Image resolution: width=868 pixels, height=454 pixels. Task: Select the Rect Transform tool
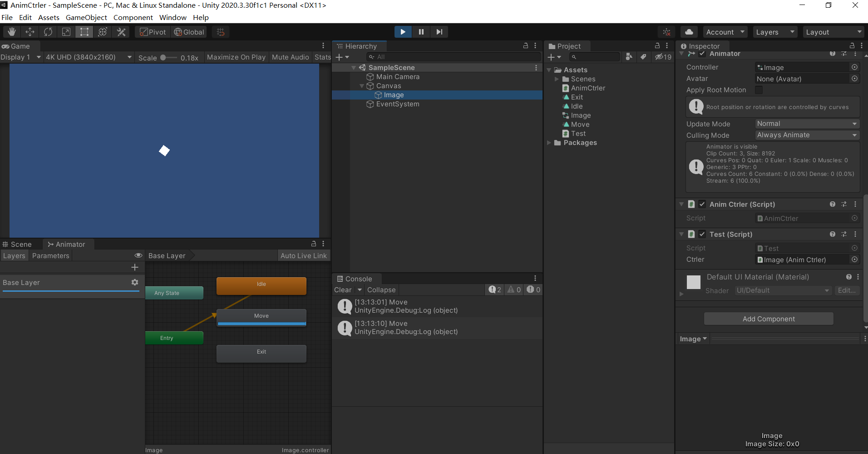[84, 32]
